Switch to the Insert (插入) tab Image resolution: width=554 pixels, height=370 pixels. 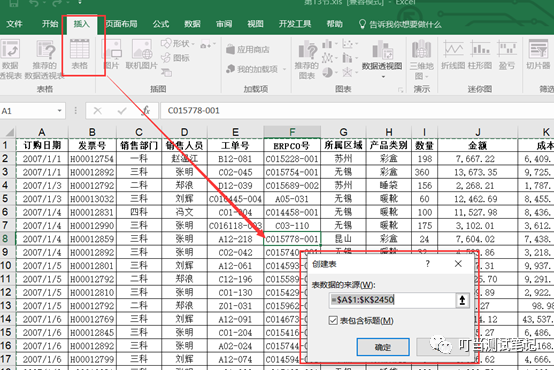click(81, 24)
